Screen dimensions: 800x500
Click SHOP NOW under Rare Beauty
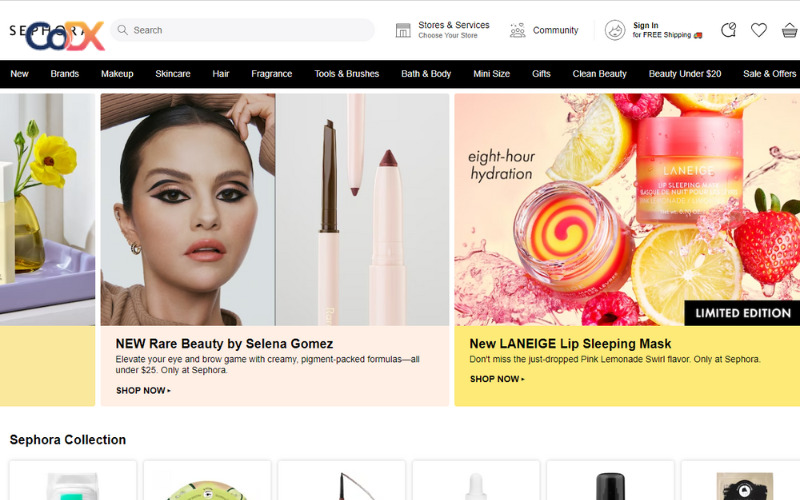point(143,390)
